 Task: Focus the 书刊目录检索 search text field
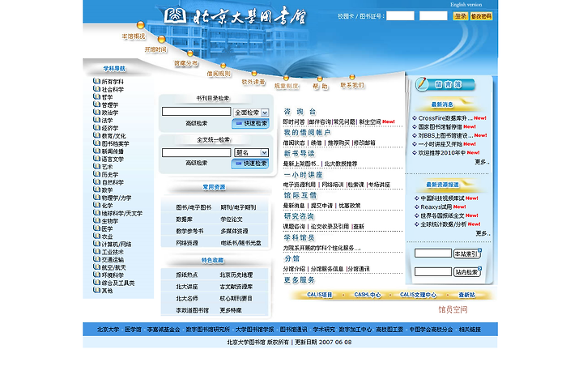(x=196, y=112)
